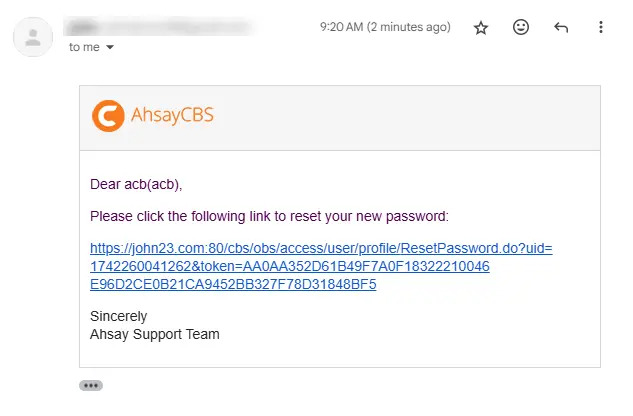Click the AhsayCBS wordmark text
The image size is (633, 416).
click(x=172, y=115)
